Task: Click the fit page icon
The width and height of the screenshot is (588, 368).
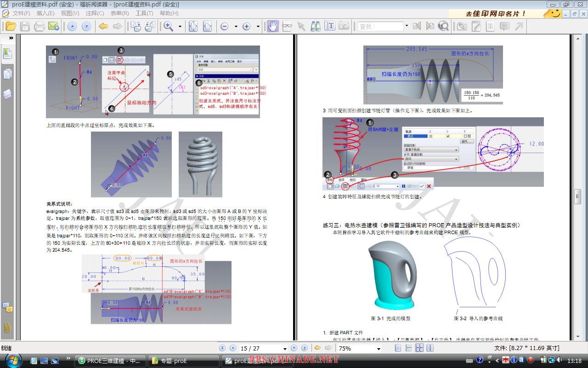Action: pos(193,26)
